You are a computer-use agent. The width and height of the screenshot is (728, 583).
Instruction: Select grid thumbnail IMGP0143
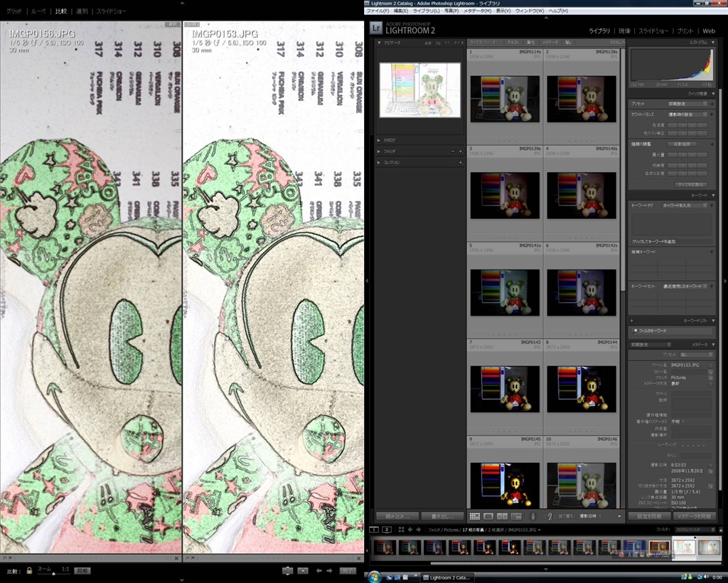[505, 388]
